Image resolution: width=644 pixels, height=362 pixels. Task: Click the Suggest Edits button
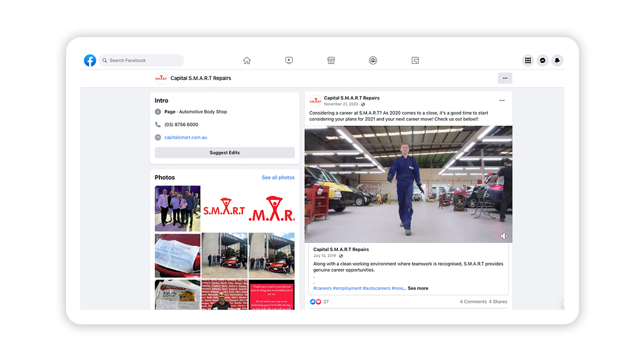[224, 153]
